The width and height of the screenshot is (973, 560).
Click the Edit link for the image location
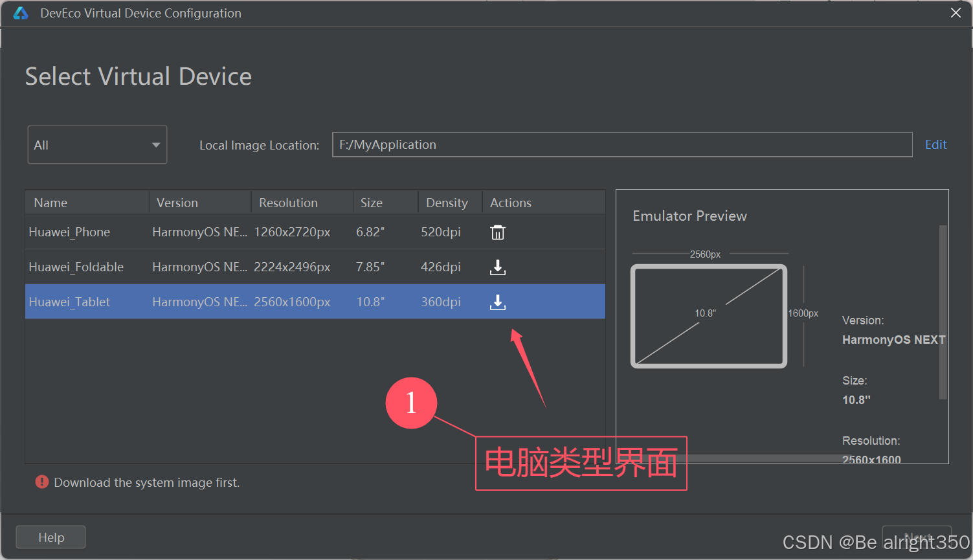[x=935, y=144]
